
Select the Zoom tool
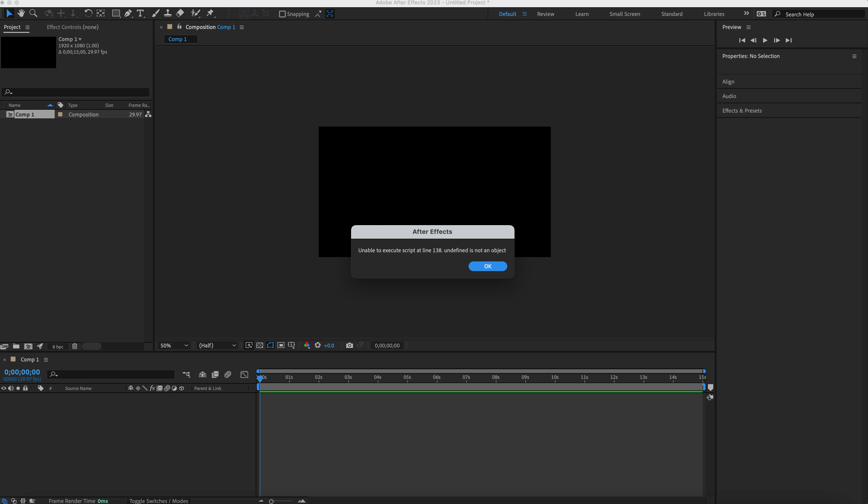(x=33, y=14)
